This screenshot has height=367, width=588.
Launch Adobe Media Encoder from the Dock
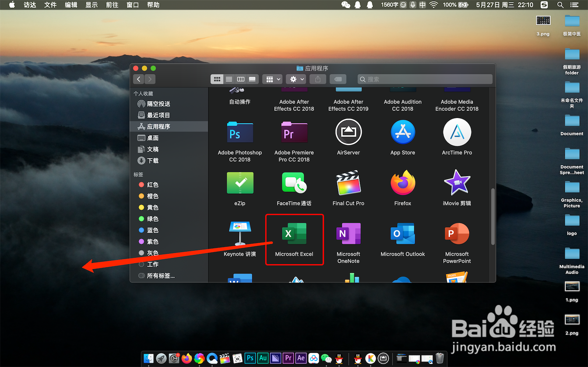(x=276, y=358)
